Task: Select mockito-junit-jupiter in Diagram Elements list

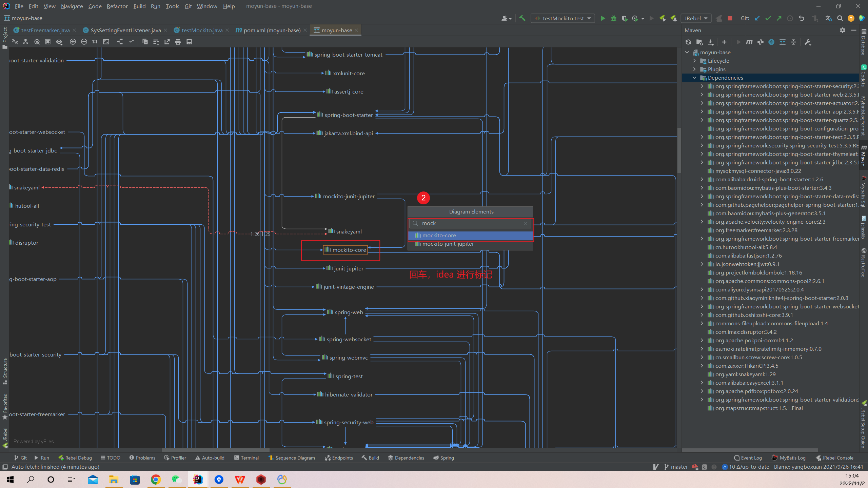Action: click(x=470, y=244)
